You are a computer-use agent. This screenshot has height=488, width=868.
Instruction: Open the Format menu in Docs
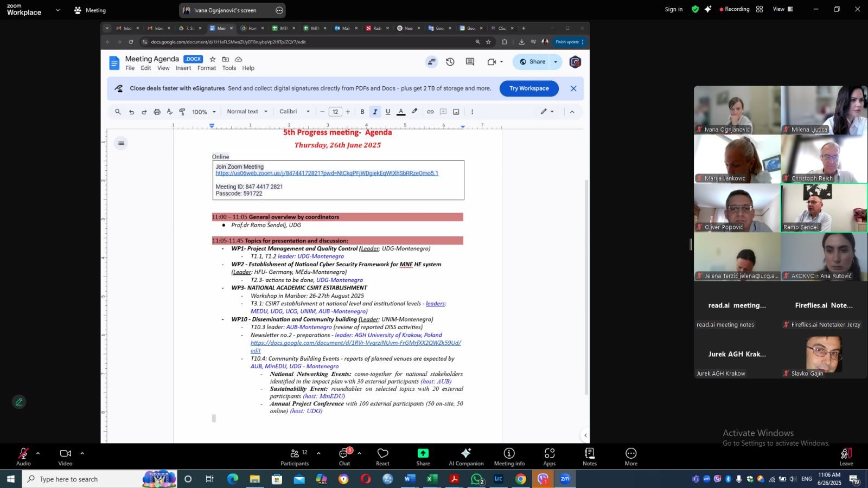pyautogui.click(x=206, y=68)
